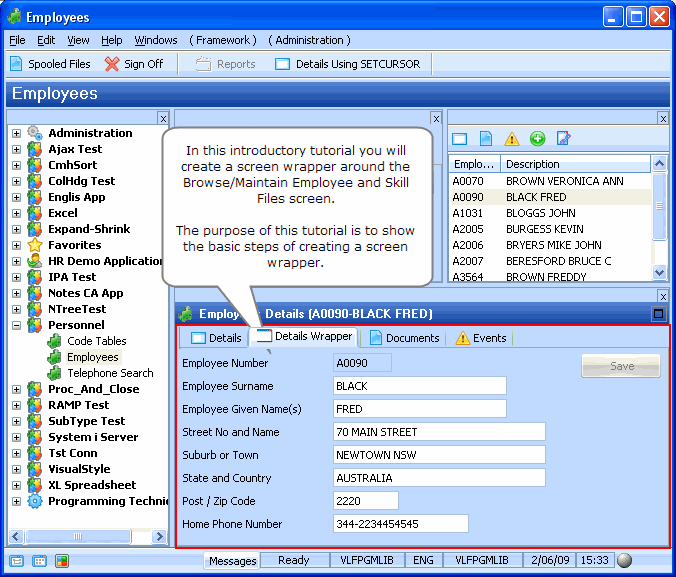Maximize the Employee Details panel with square icon
The width and height of the screenshot is (676, 577).
(658, 314)
